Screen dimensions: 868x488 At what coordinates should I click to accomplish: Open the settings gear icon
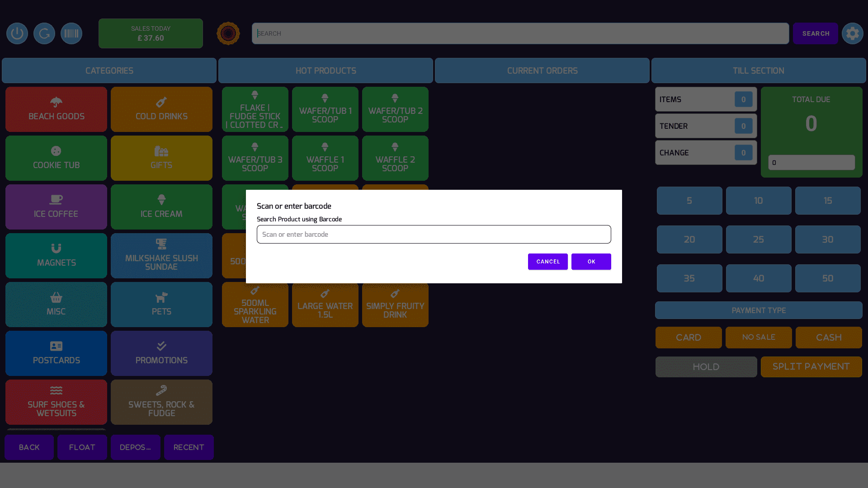coord(852,33)
